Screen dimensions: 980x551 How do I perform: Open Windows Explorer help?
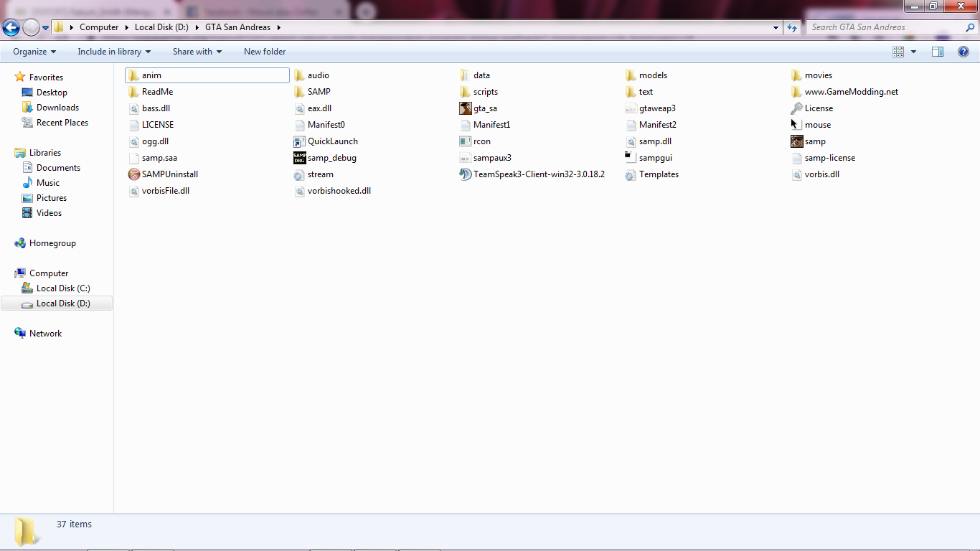click(x=964, y=52)
